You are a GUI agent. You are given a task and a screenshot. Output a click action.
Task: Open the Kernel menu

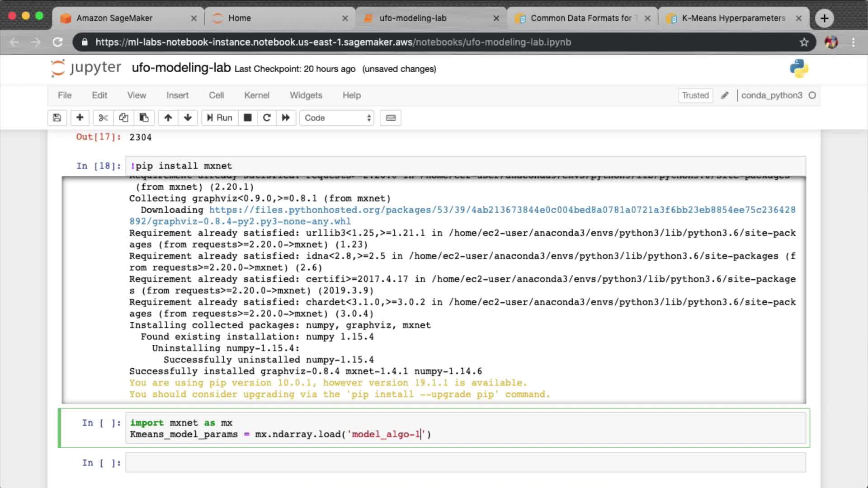coord(256,95)
